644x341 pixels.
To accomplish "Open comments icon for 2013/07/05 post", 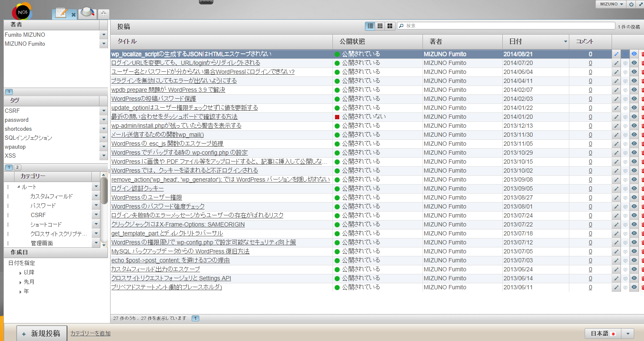I will [625, 252].
